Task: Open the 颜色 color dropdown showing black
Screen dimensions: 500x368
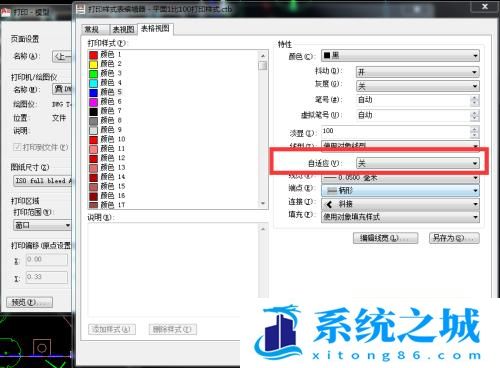Action: (400, 56)
